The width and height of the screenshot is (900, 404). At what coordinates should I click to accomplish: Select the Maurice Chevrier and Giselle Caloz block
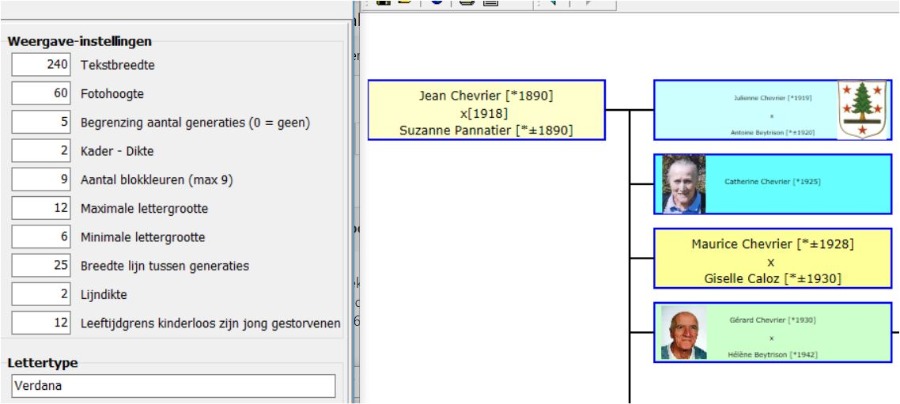pyautogui.click(x=772, y=260)
